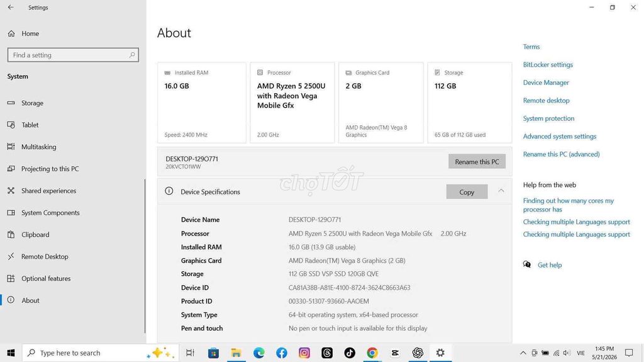Select the Device ID value CA81A38B-A81E-4100-8724-3624C8663A63

pos(349,288)
